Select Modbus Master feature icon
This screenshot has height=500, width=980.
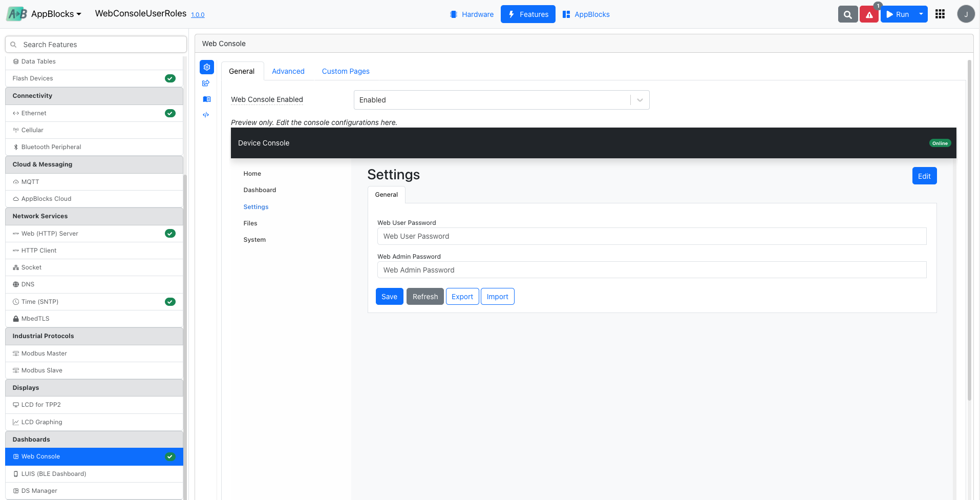(x=16, y=353)
